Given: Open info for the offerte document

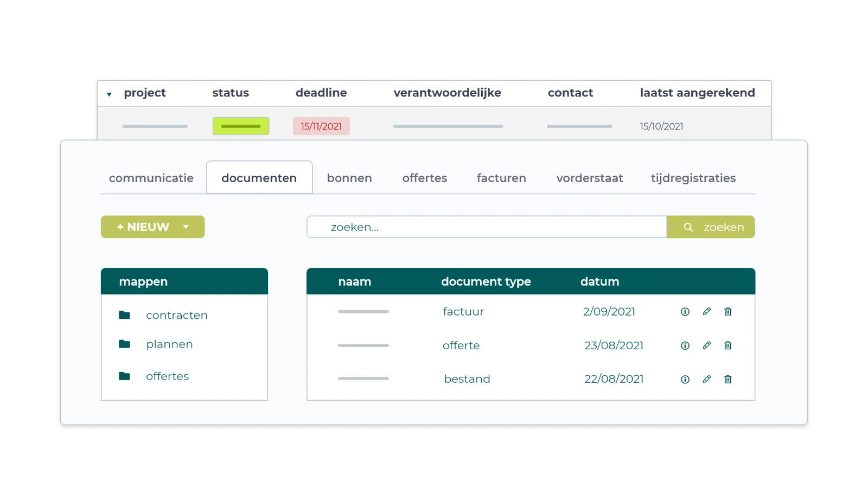Looking at the screenshot, I should coord(685,345).
